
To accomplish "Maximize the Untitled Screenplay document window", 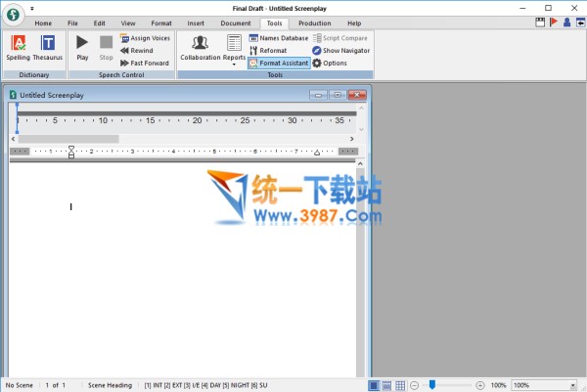I will 338,95.
